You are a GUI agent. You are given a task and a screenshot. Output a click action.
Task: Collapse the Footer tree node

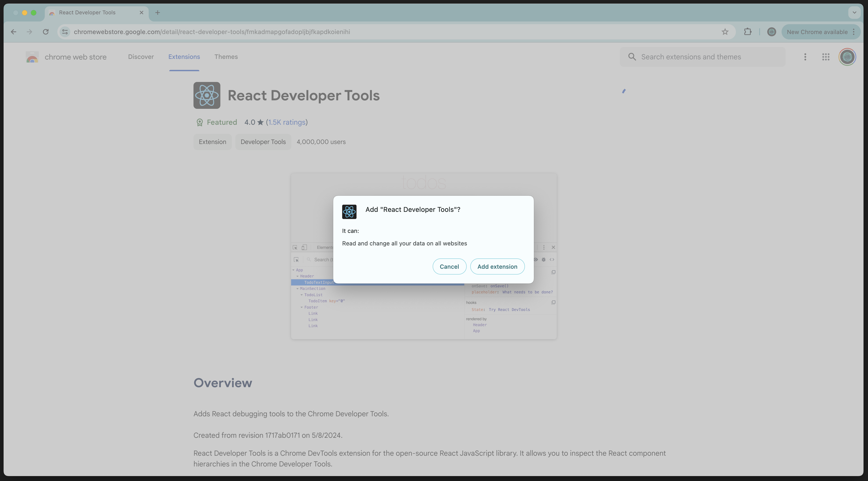pos(302,307)
